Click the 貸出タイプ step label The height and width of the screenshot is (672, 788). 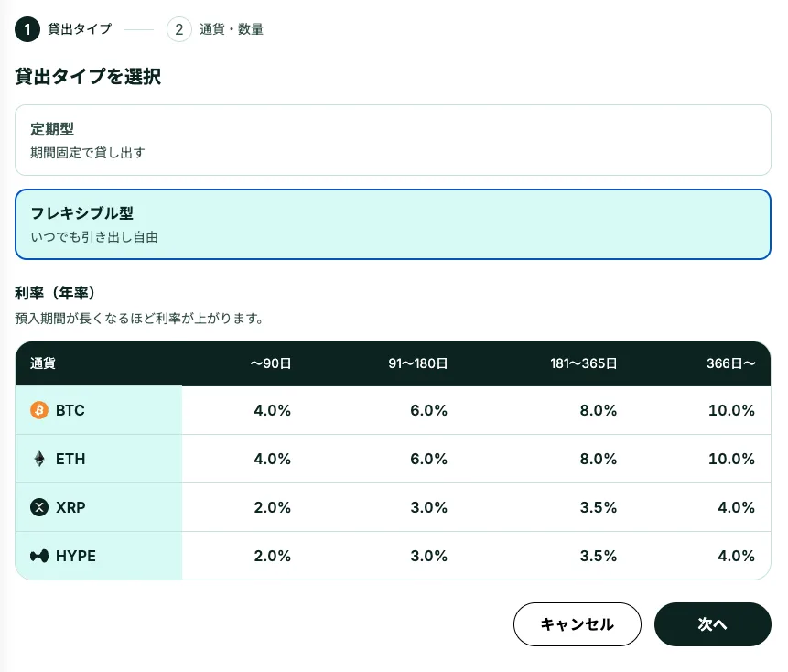pos(80,29)
